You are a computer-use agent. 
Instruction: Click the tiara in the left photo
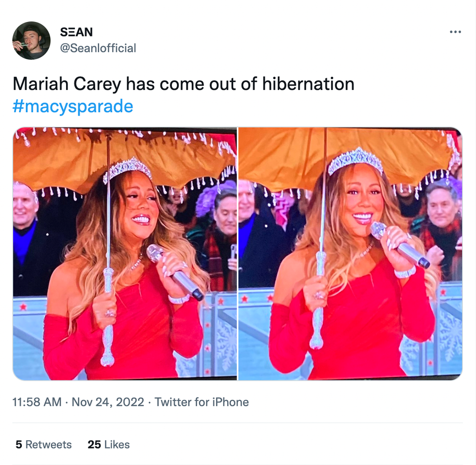pos(127,169)
